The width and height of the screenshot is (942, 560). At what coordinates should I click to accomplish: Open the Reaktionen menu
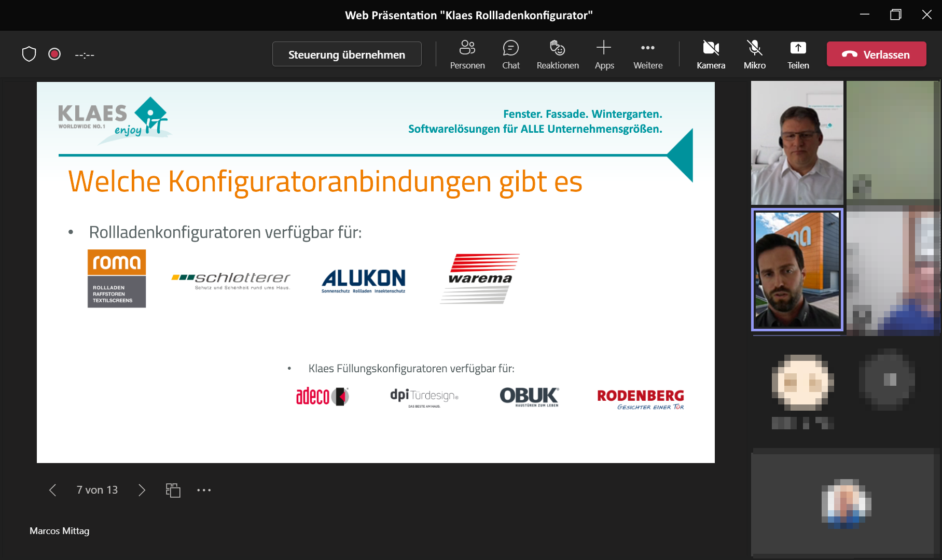(558, 54)
